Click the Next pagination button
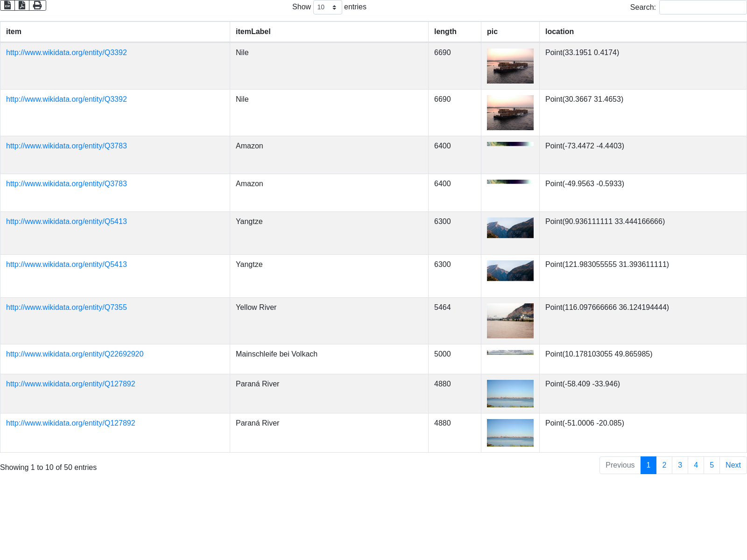The image size is (747, 560). [733, 465]
